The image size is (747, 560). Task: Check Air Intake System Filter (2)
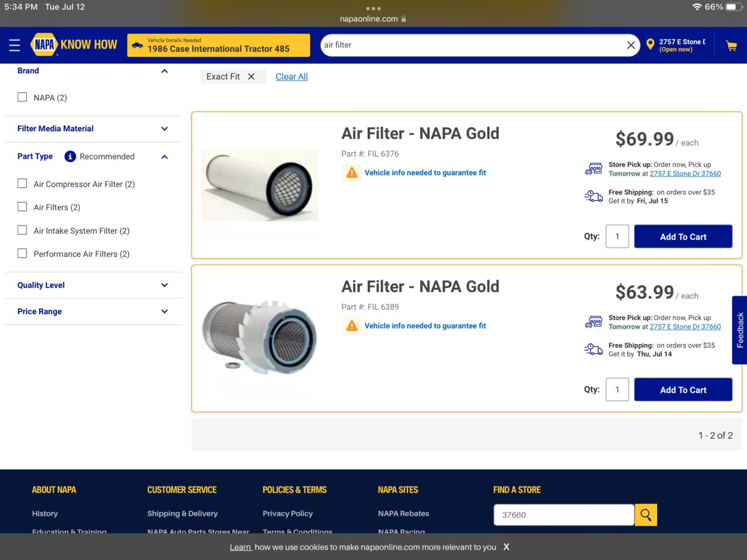point(22,230)
